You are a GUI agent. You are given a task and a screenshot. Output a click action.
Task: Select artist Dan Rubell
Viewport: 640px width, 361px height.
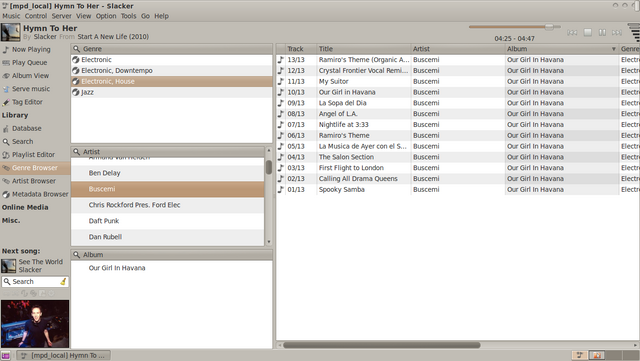(168, 237)
